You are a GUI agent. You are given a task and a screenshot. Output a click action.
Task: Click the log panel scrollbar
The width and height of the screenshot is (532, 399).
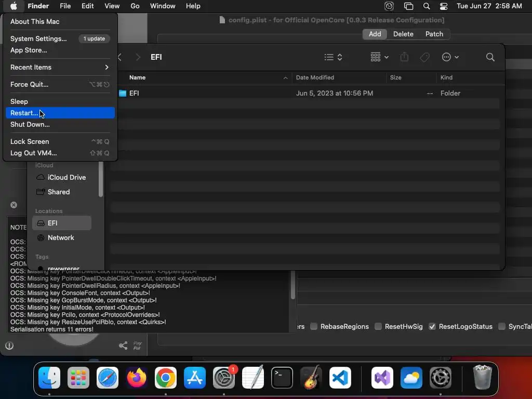pos(293,285)
